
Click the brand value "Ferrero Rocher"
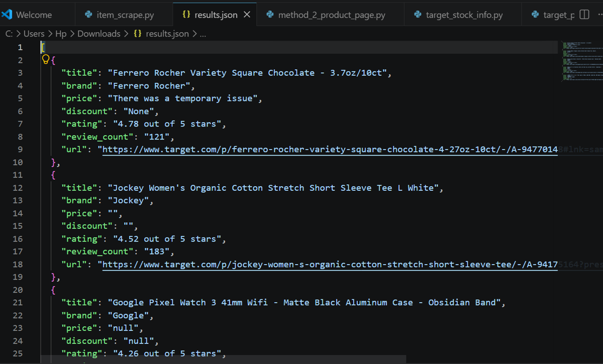click(149, 85)
